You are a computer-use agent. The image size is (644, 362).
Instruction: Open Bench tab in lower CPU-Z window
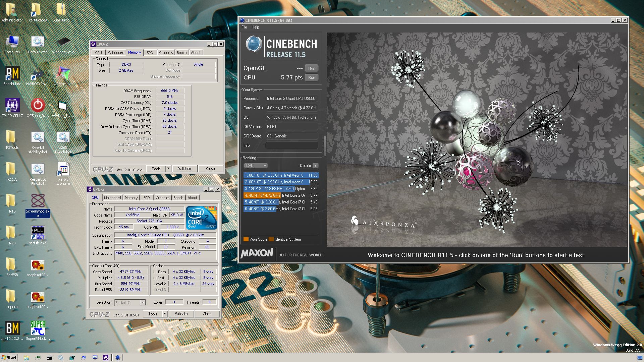[178, 198]
